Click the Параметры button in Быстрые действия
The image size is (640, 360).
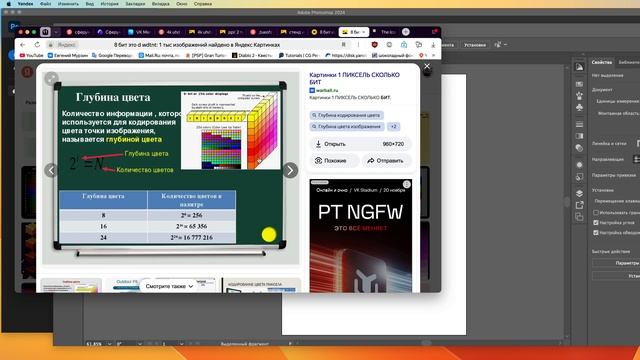pyautogui.click(x=616, y=263)
